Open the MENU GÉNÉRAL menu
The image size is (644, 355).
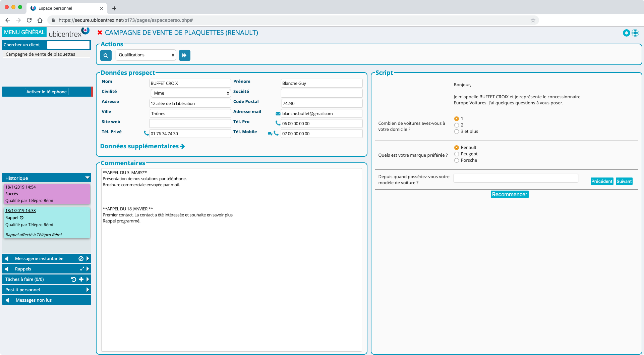tap(24, 32)
